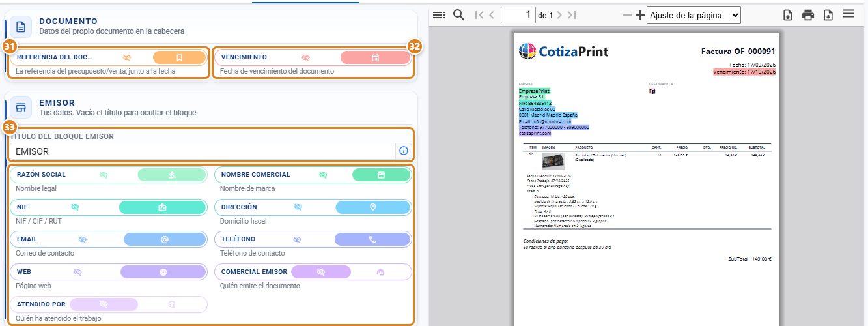Go to first page of PDF
This screenshot has width=868, height=326.
[480, 15]
